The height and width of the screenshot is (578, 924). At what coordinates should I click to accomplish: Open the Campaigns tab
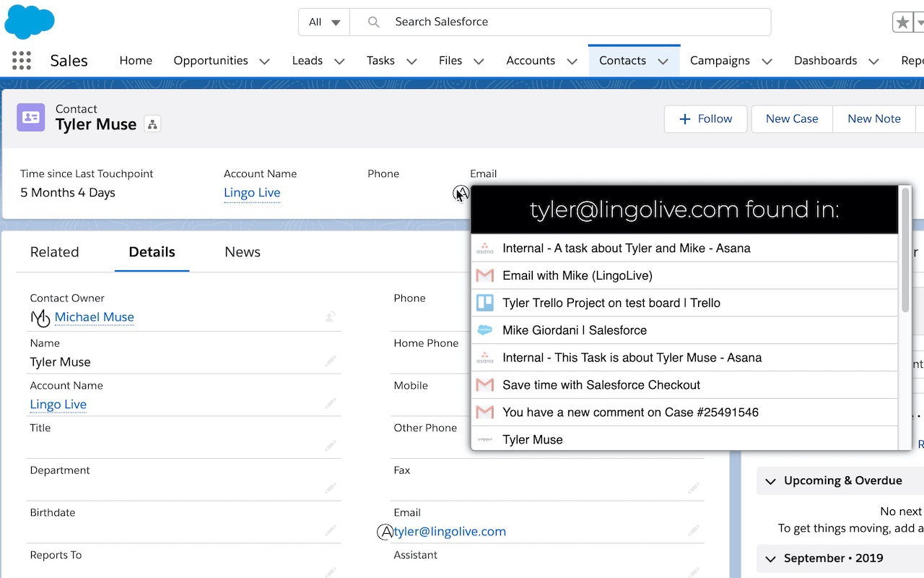pos(720,61)
